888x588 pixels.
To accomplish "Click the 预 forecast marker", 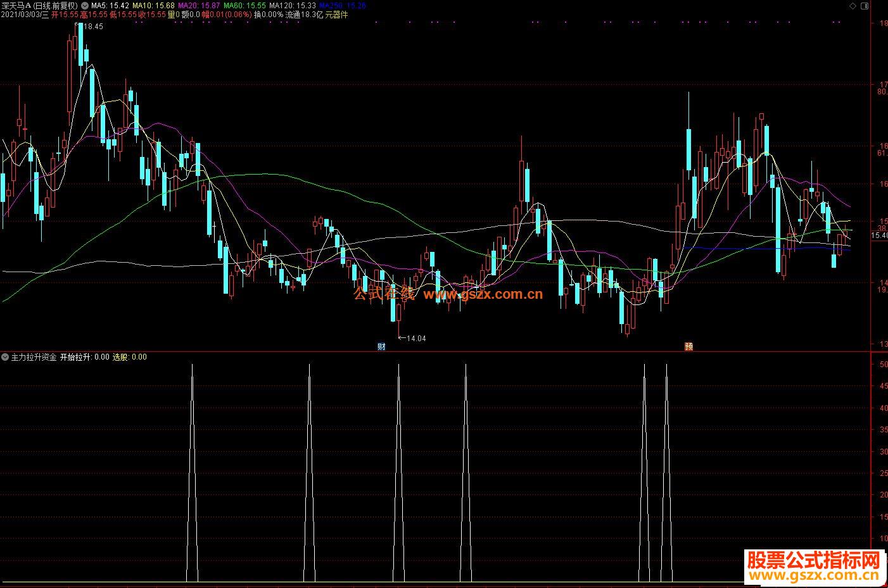I will (688, 346).
